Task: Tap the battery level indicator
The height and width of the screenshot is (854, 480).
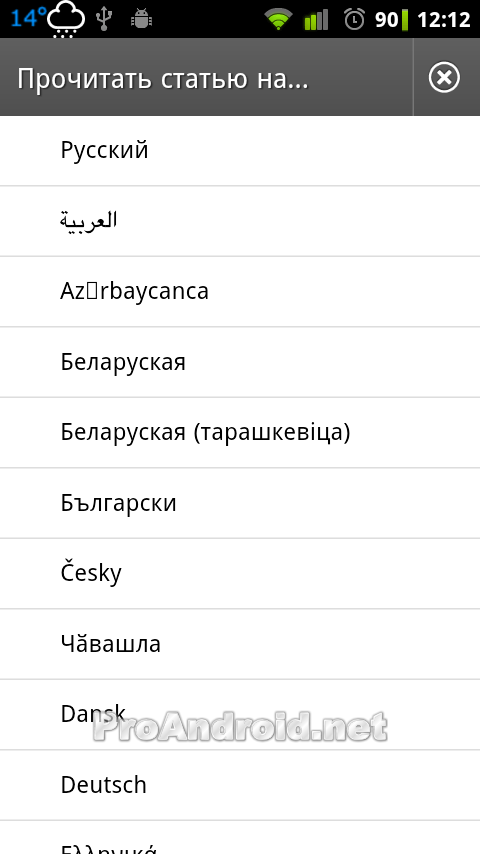Action: [392, 20]
